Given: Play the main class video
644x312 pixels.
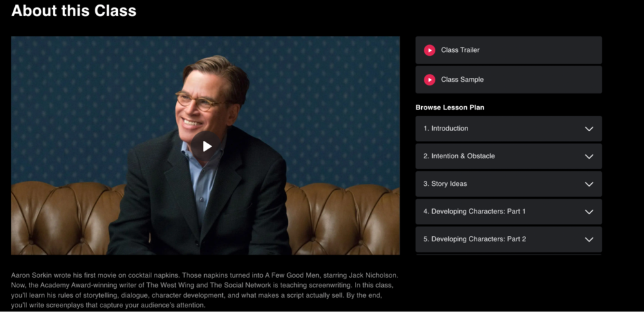Looking at the screenshot, I should click(x=206, y=146).
